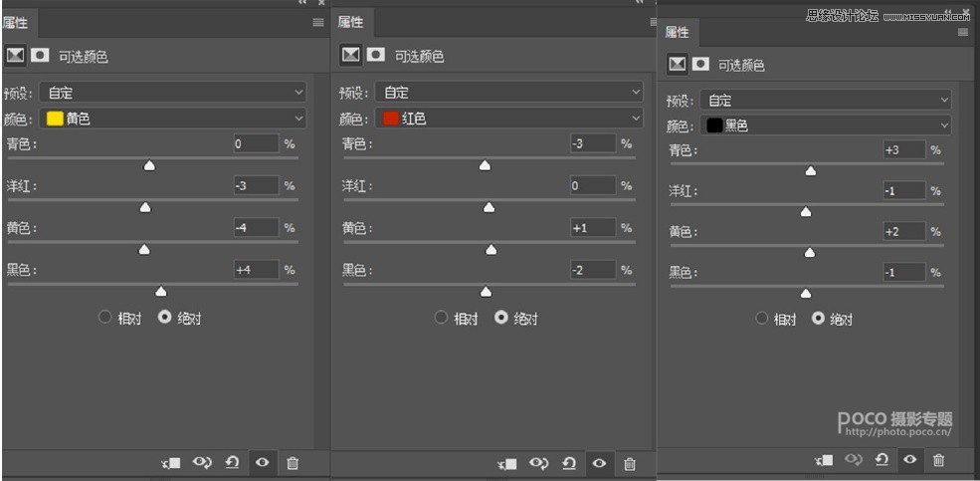Click 青色 slider handle in red color panel

tap(485, 165)
